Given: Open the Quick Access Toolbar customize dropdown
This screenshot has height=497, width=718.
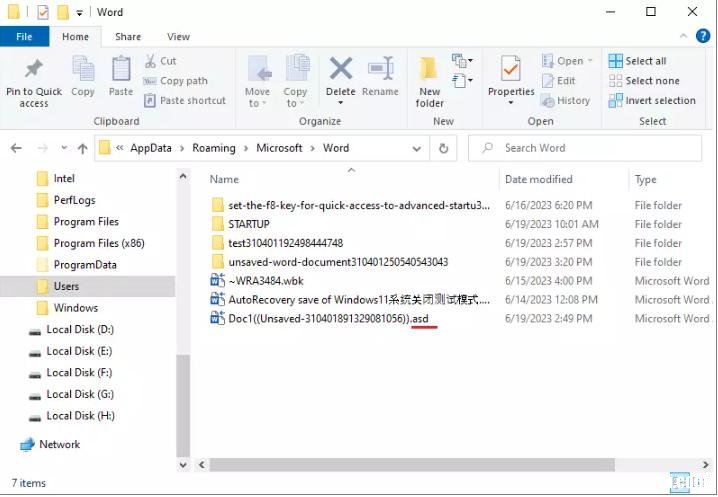Looking at the screenshot, I should tap(79, 13).
